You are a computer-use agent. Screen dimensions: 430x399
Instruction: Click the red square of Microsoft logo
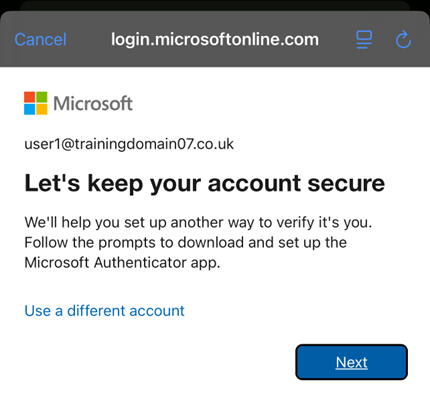click(30, 97)
